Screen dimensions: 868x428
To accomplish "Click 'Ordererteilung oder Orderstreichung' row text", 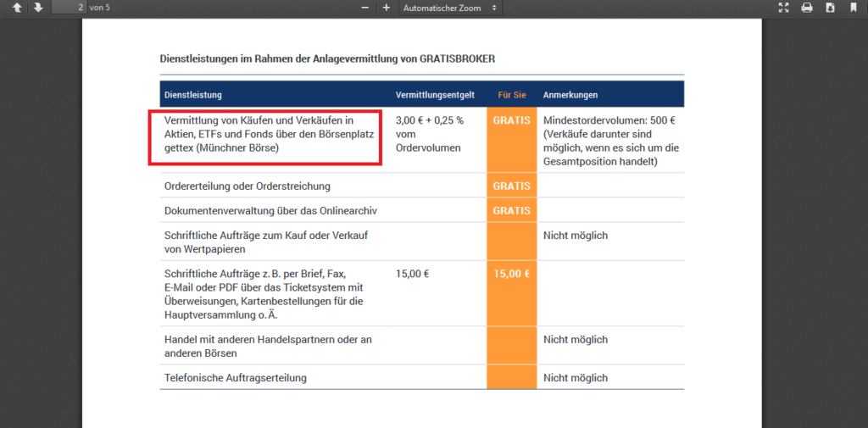I will point(247,186).
